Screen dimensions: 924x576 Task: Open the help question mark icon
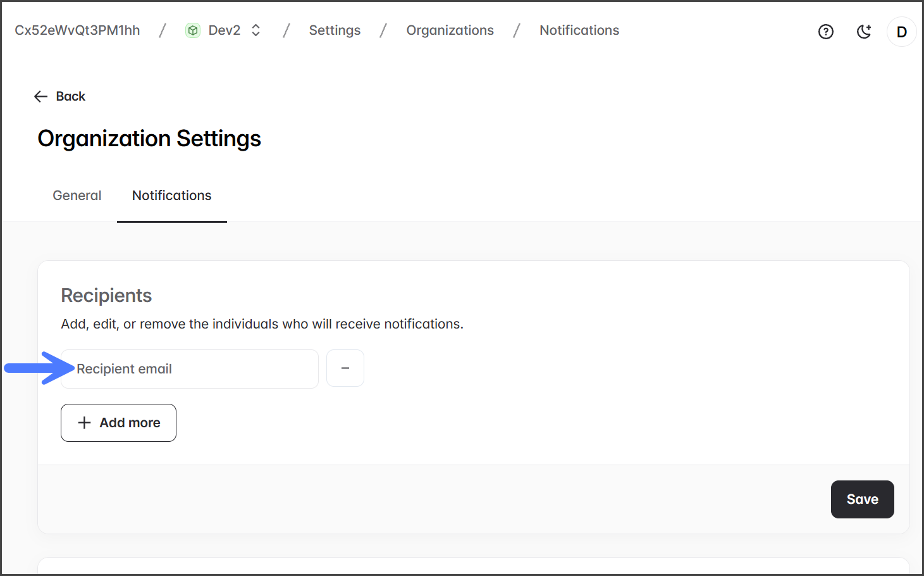point(825,32)
